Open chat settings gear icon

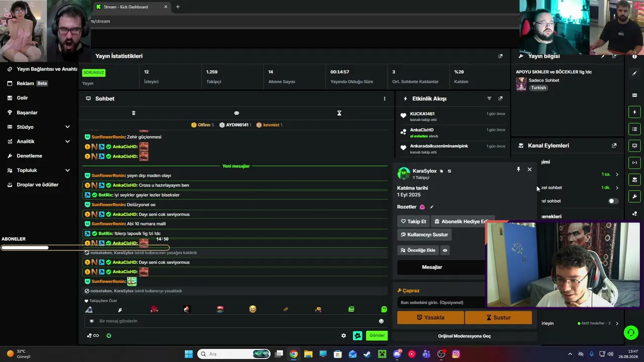click(x=344, y=335)
